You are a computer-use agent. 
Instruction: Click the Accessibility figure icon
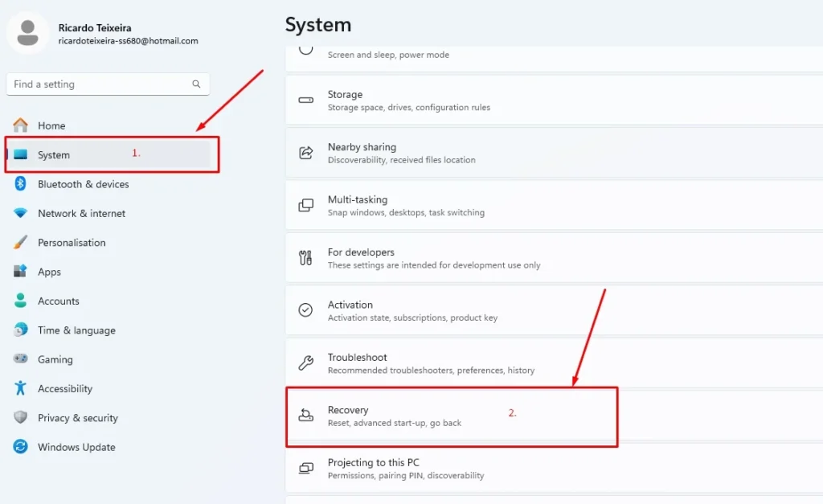21,388
